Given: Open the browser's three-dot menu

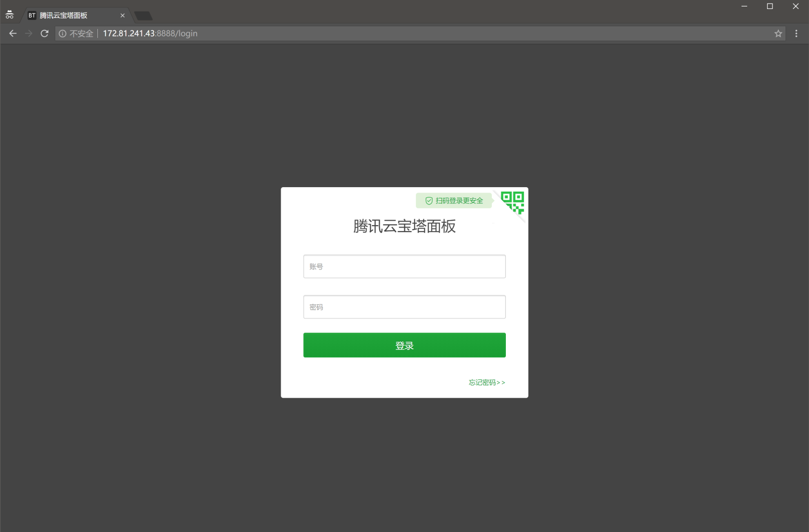Looking at the screenshot, I should click(796, 33).
